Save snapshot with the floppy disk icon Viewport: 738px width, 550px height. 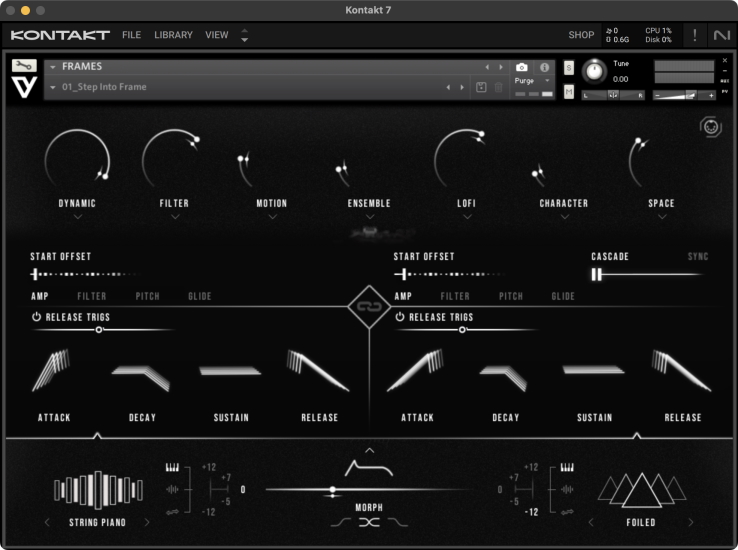point(481,87)
